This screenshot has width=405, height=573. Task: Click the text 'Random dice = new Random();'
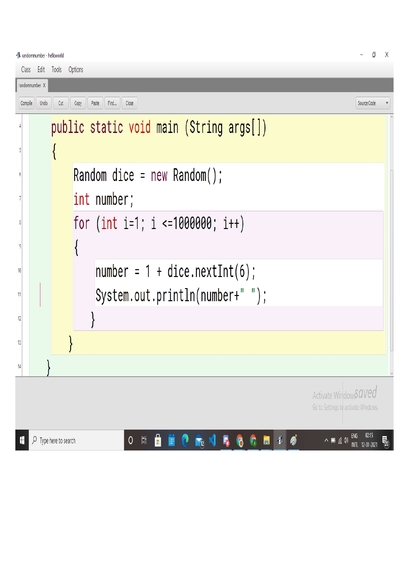coord(148,175)
